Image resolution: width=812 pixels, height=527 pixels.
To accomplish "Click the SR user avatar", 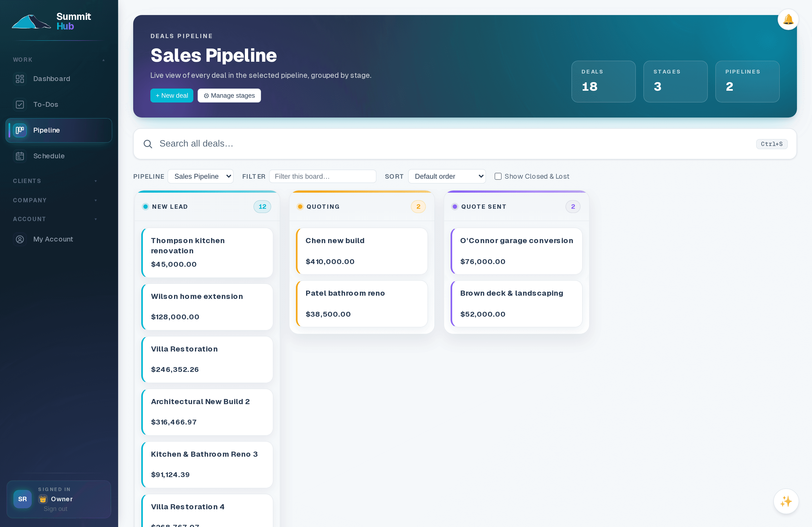I will coord(23,499).
